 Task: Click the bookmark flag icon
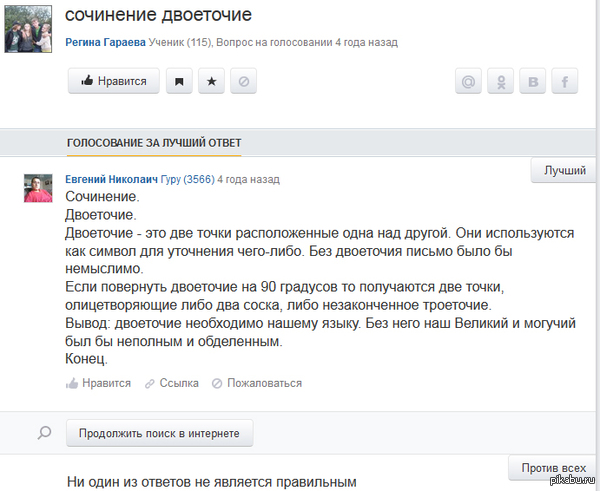(178, 82)
